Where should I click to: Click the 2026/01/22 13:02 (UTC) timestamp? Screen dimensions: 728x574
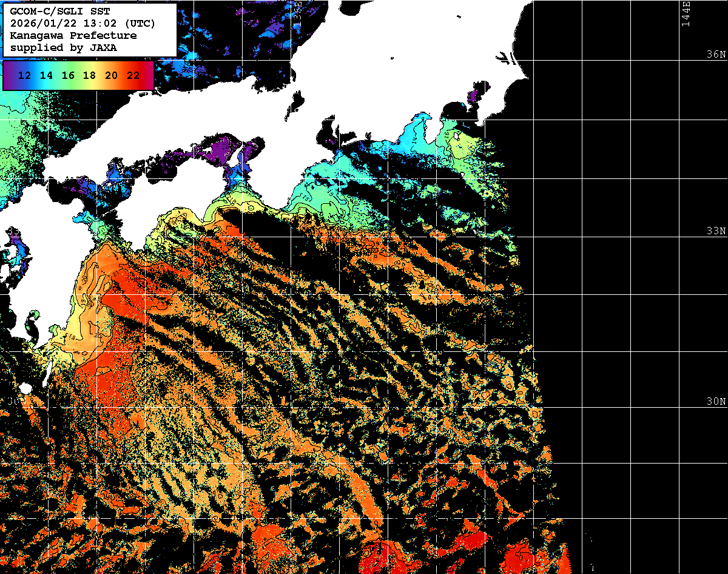(x=83, y=24)
